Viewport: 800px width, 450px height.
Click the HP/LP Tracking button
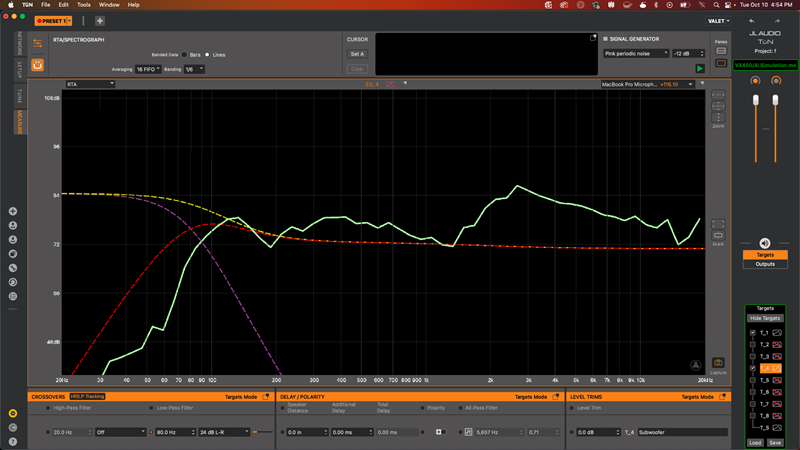point(87,396)
